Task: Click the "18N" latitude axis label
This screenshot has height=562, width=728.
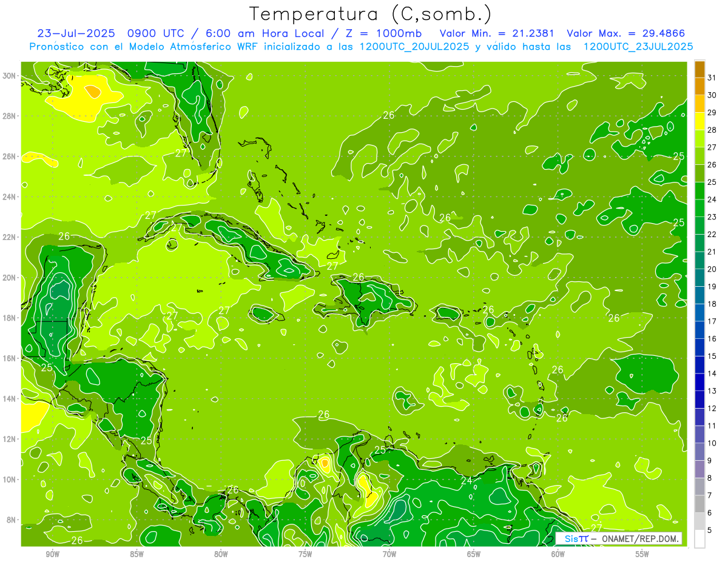Action: [x=9, y=318]
